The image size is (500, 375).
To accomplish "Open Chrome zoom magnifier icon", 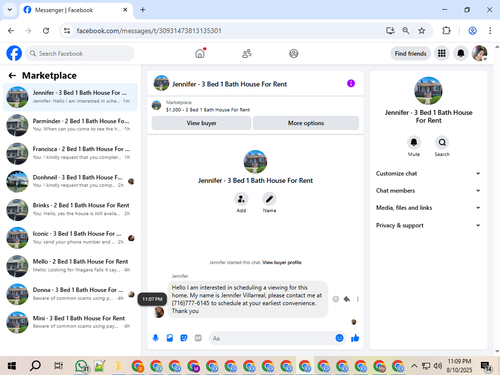I will click(x=406, y=31).
